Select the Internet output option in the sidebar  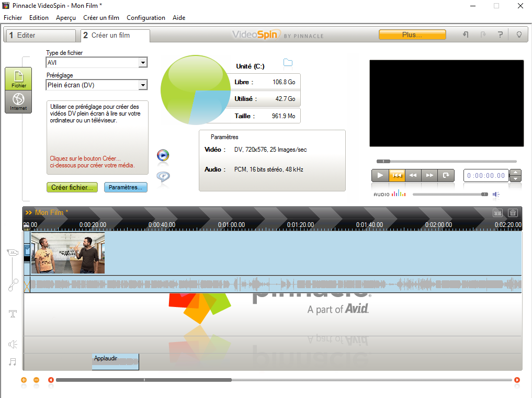(x=18, y=101)
